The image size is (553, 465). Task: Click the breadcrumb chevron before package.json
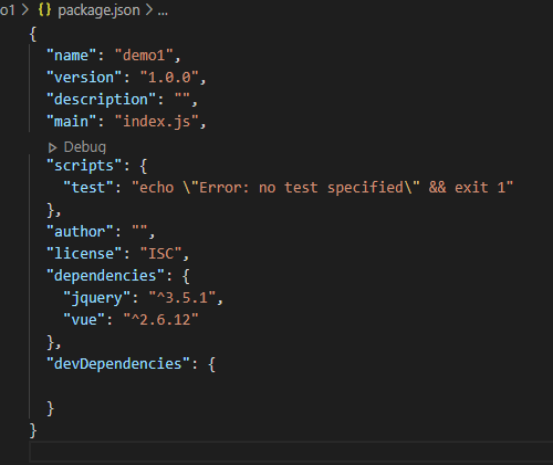(25, 10)
